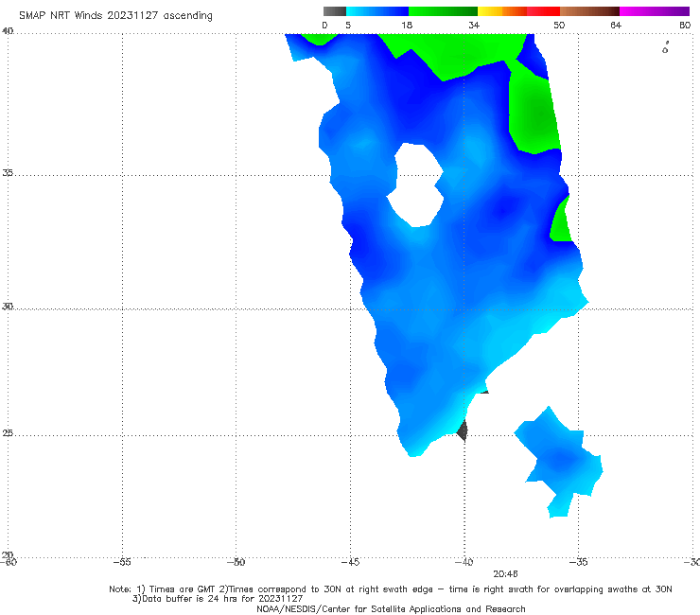
Task: Pick the brown 50-64 color bar segment
Action: (589, 11)
